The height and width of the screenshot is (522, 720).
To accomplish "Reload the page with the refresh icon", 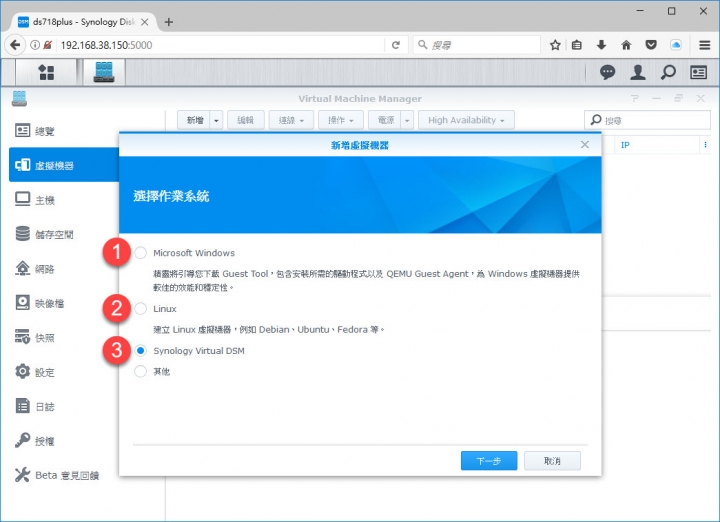I will (x=396, y=45).
